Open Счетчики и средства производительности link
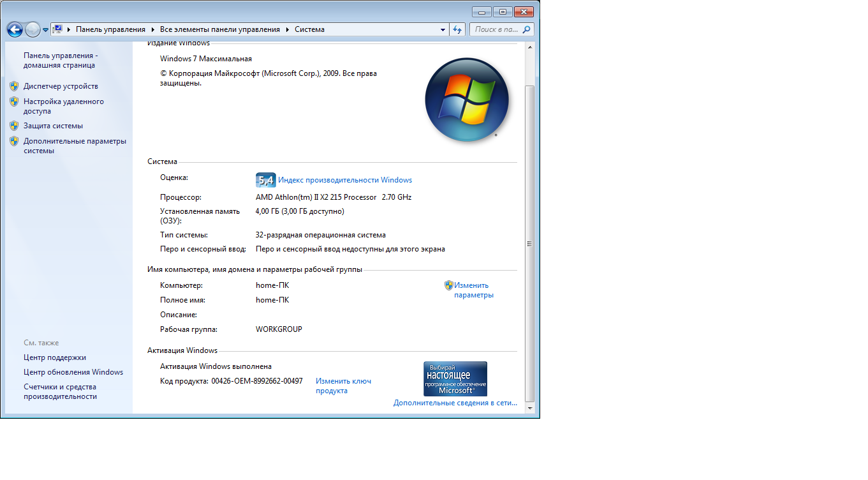Image resolution: width=868 pixels, height=480 pixels. [x=60, y=391]
